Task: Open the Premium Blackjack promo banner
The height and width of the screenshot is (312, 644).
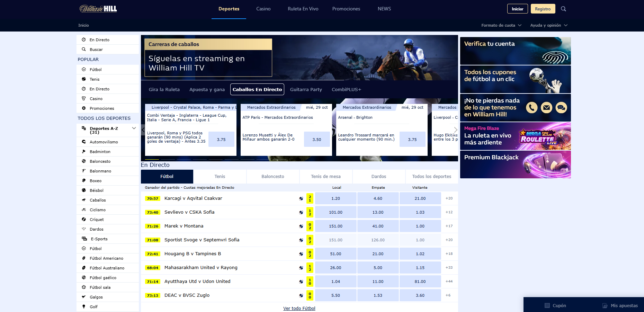Action: click(516, 164)
